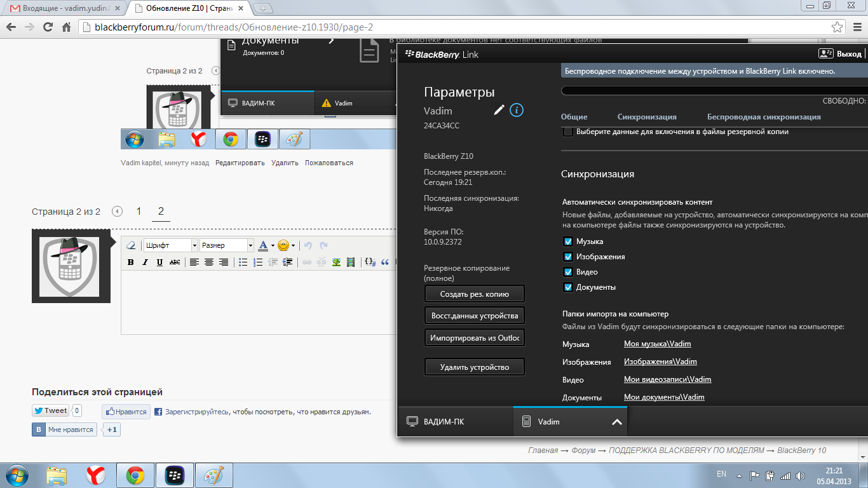Click the pencil icon next to Vadim
Viewport: 868px width, 488px height.
(499, 111)
